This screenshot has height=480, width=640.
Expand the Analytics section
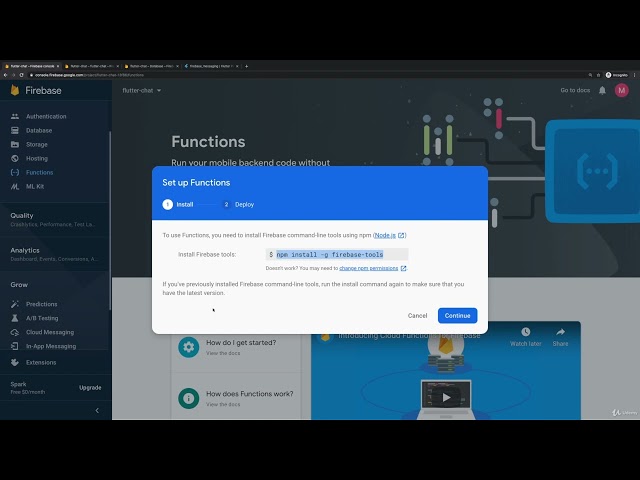click(55, 254)
